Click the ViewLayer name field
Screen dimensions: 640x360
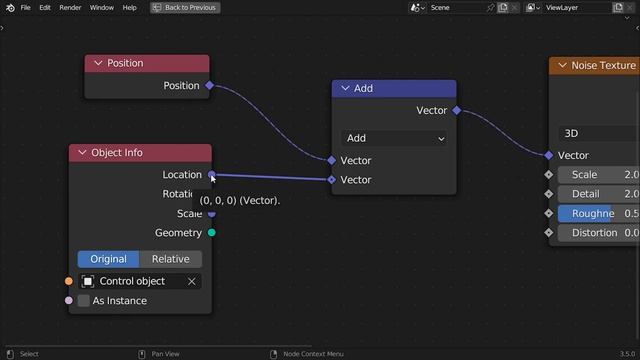[x=577, y=8]
